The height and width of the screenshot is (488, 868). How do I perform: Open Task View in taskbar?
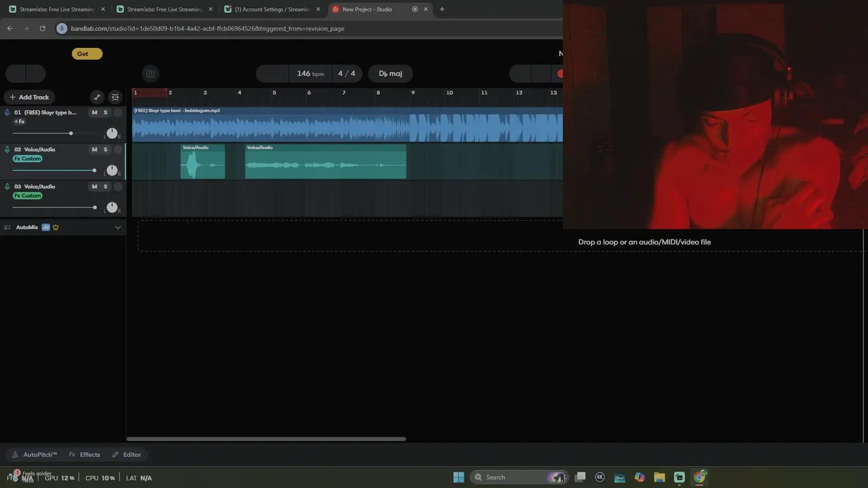[580, 477]
